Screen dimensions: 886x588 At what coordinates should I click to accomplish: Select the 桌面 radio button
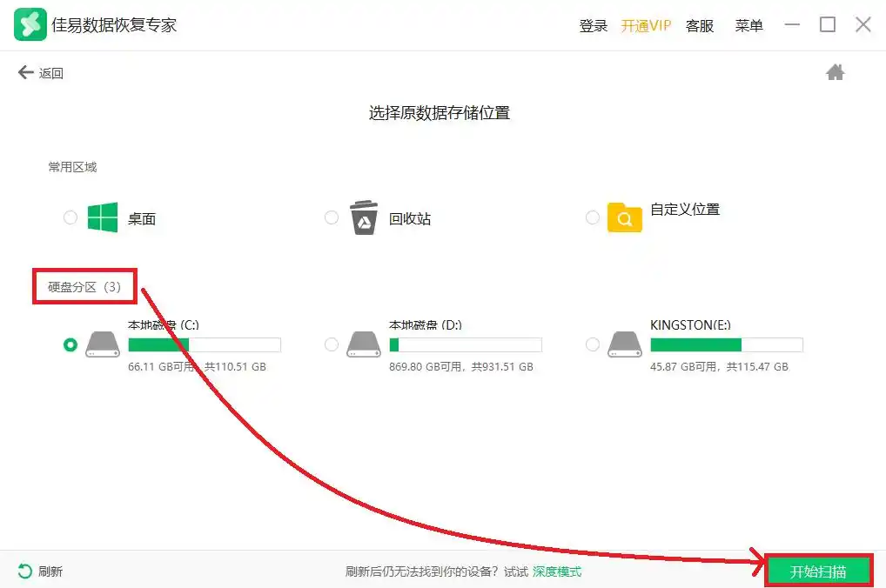(70, 217)
